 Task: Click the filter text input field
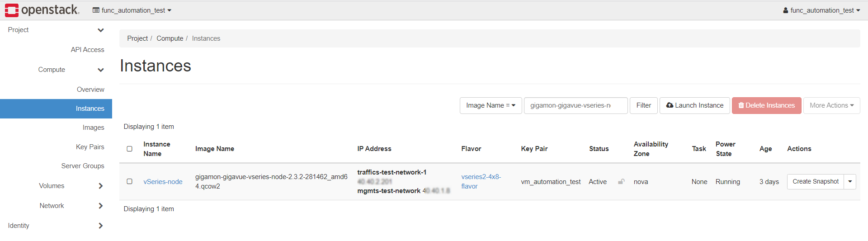575,105
